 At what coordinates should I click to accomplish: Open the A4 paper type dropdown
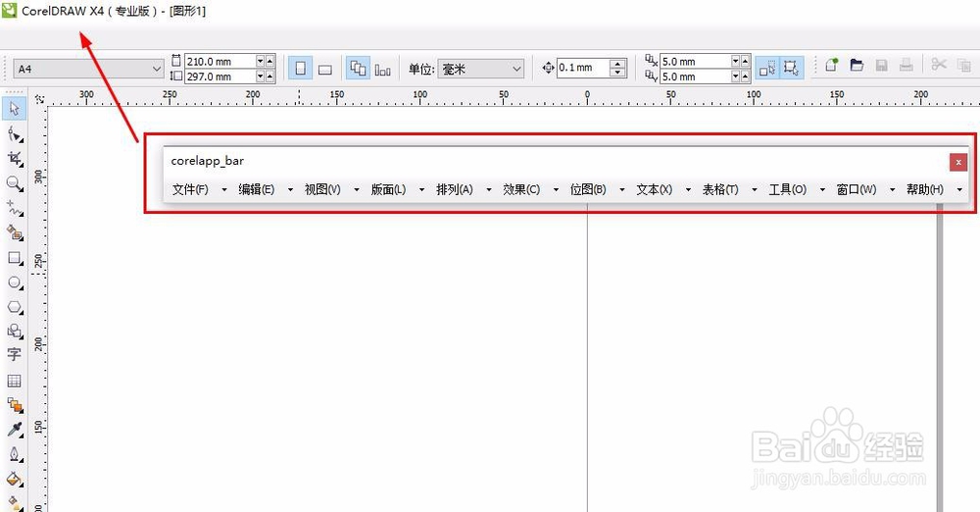tap(157, 69)
